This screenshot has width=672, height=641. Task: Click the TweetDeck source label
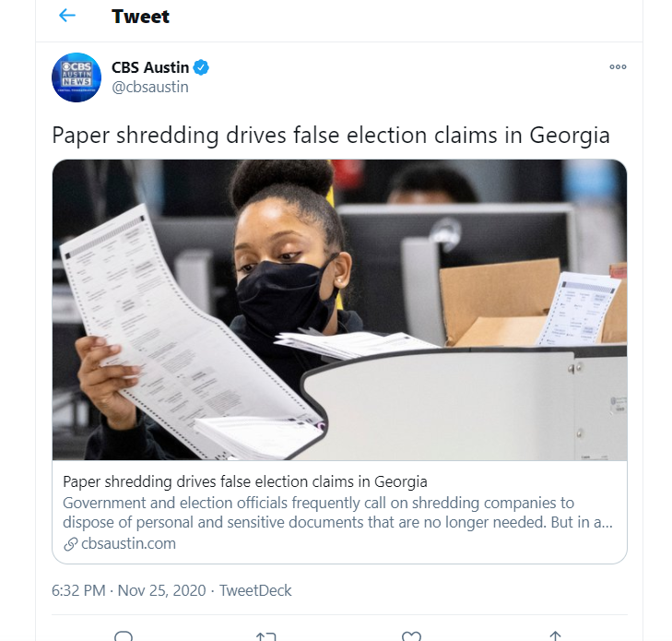pos(255,590)
